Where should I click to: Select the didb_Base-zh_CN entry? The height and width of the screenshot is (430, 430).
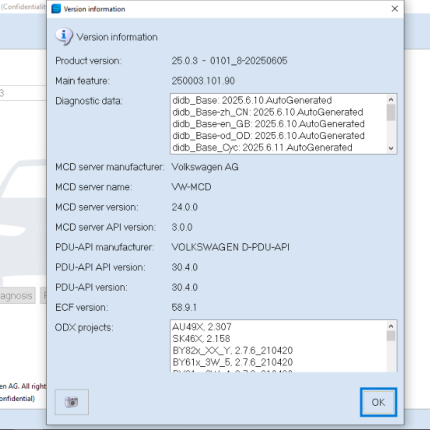pos(268,112)
